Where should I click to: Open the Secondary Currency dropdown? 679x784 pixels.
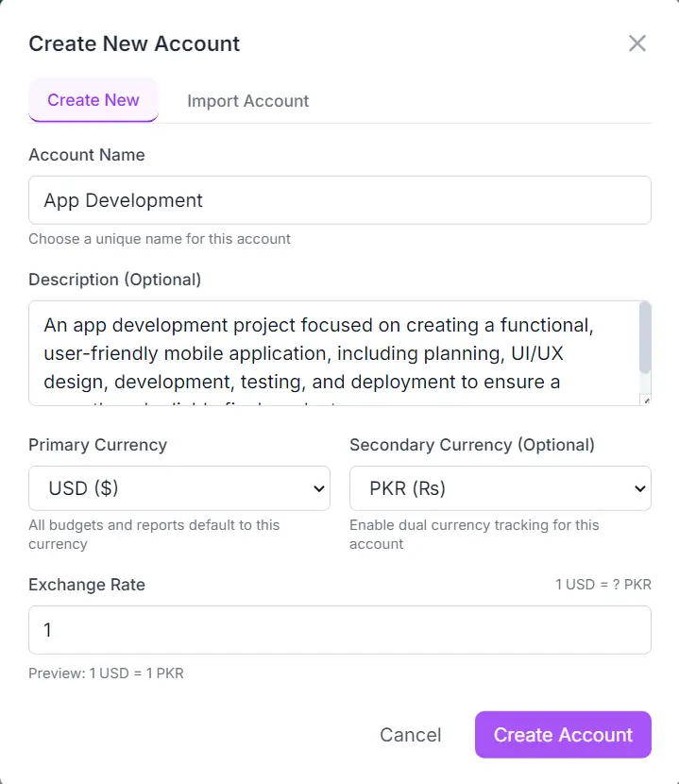click(500, 488)
